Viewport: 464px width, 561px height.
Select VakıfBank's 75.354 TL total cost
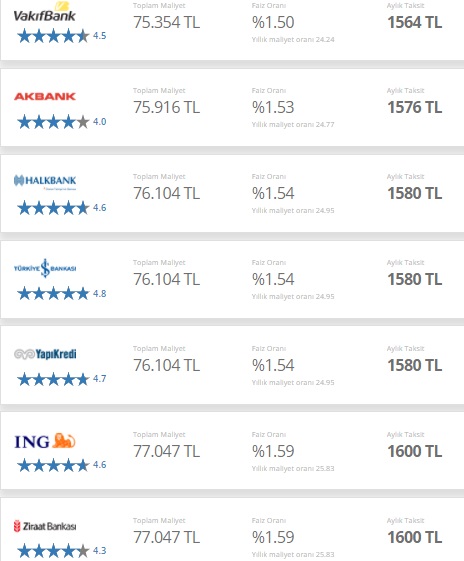pyautogui.click(x=166, y=22)
